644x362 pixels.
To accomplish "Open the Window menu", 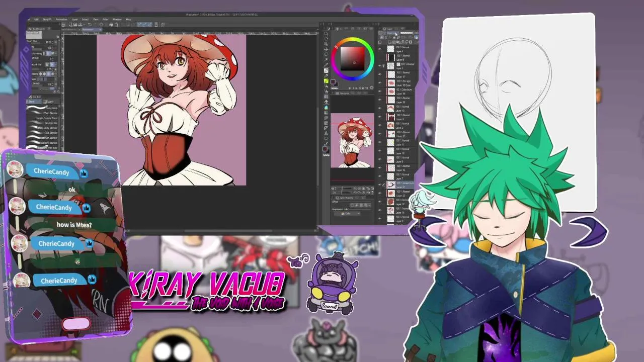I will (x=117, y=20).
